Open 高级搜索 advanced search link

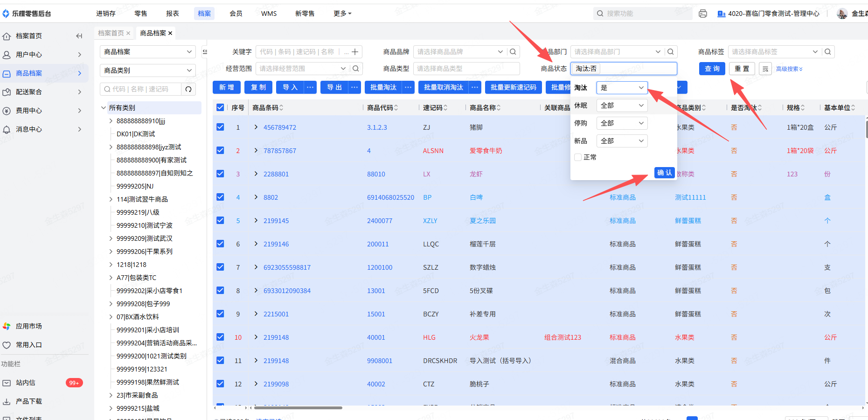point(789,69)
